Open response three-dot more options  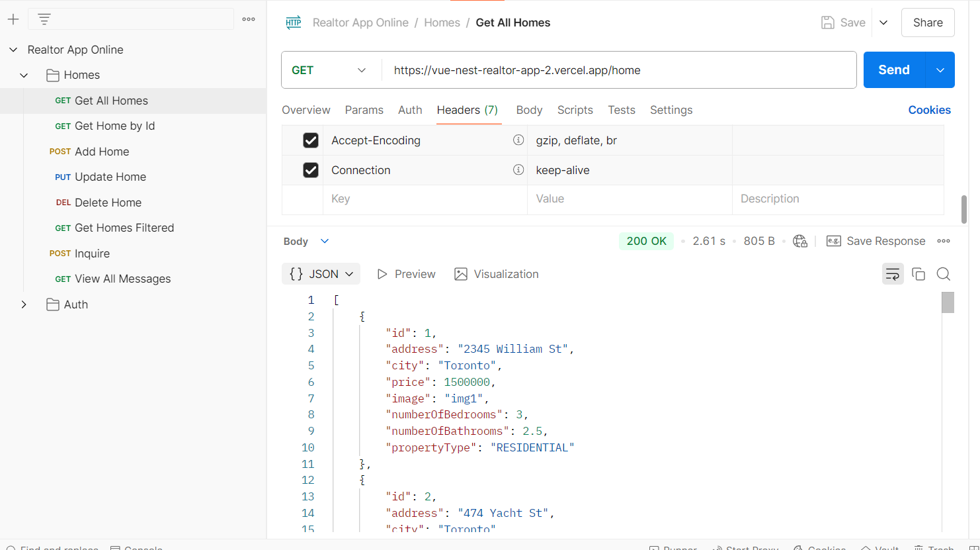pos(944,242)
